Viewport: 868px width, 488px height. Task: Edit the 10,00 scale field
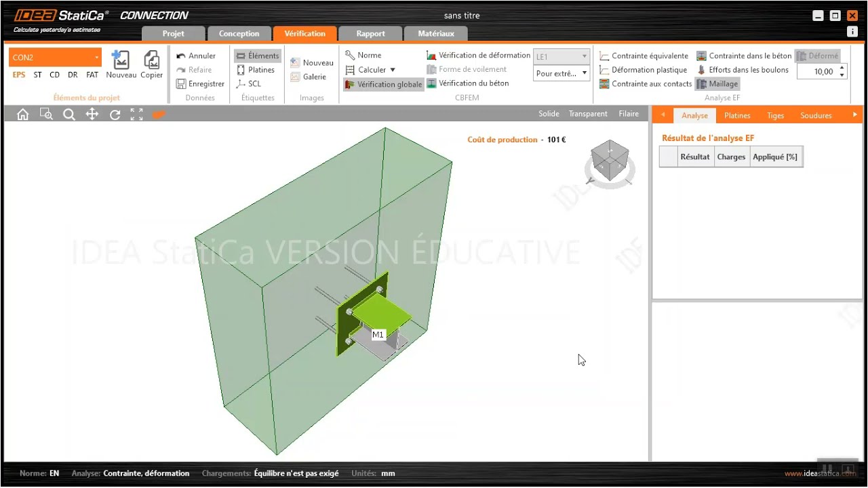tap(817, 72)
